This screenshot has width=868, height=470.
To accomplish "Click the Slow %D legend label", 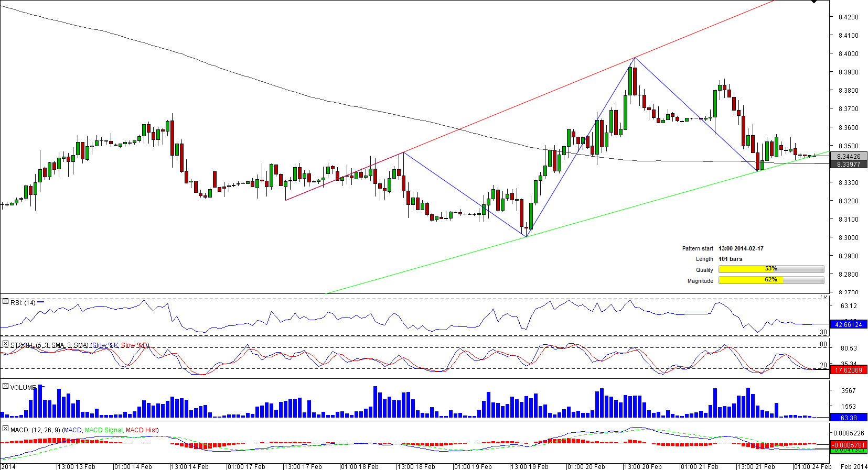I will pos(134,345).
